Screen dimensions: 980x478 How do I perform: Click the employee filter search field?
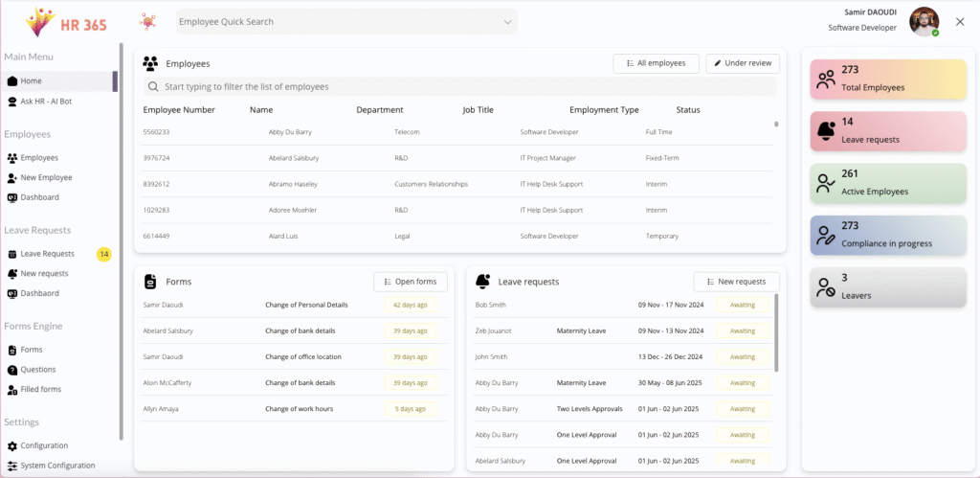pos(459,87)
